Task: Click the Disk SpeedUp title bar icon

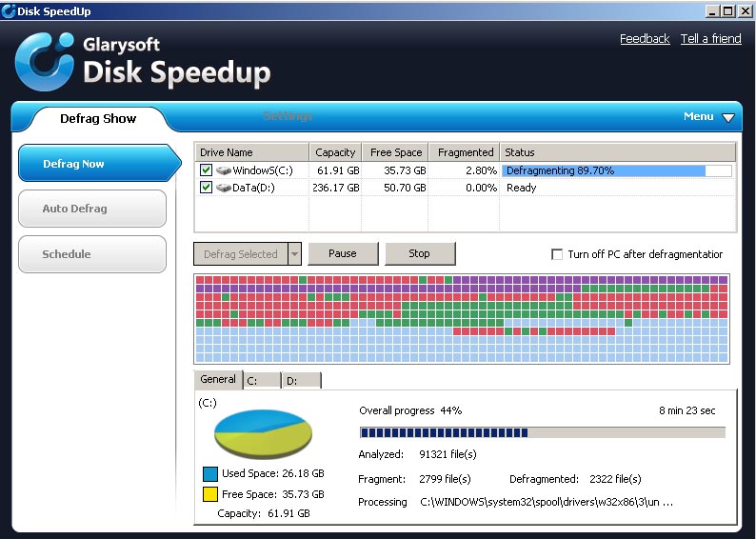Action: pyautogui.click(x=9, y=11)
